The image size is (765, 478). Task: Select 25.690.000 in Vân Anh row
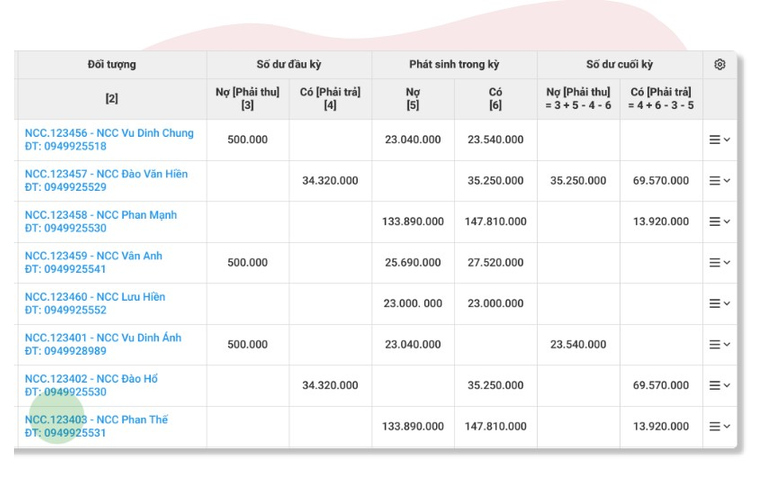413,262
